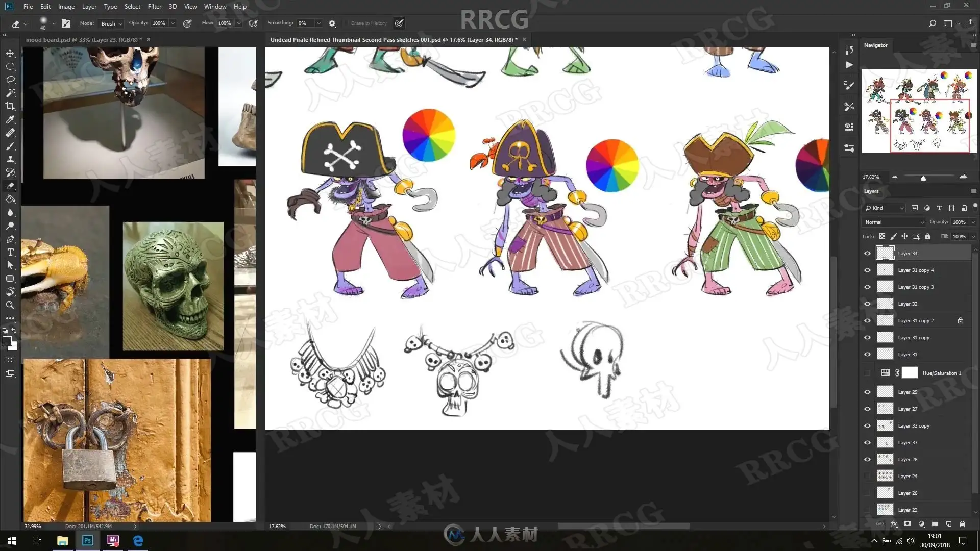Hide Layer 31 copy eye icon

(867, 338)
